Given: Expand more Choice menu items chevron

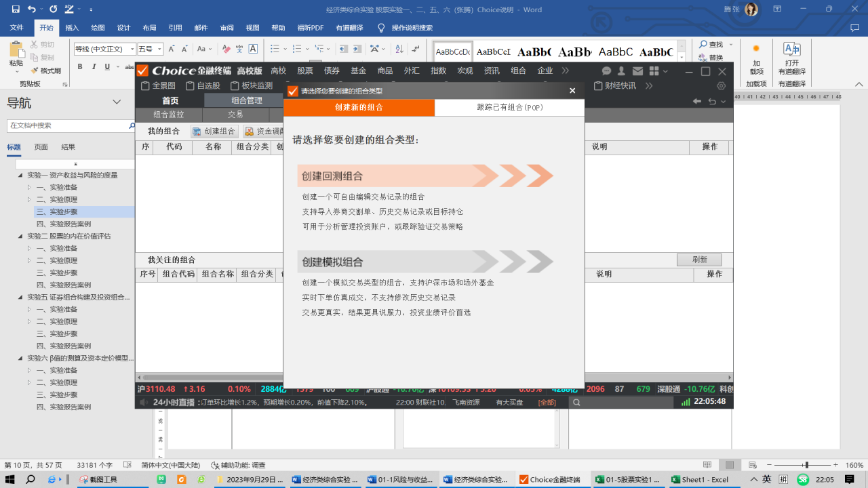Looking at the screenshot, I should click(x=566, y=70).
